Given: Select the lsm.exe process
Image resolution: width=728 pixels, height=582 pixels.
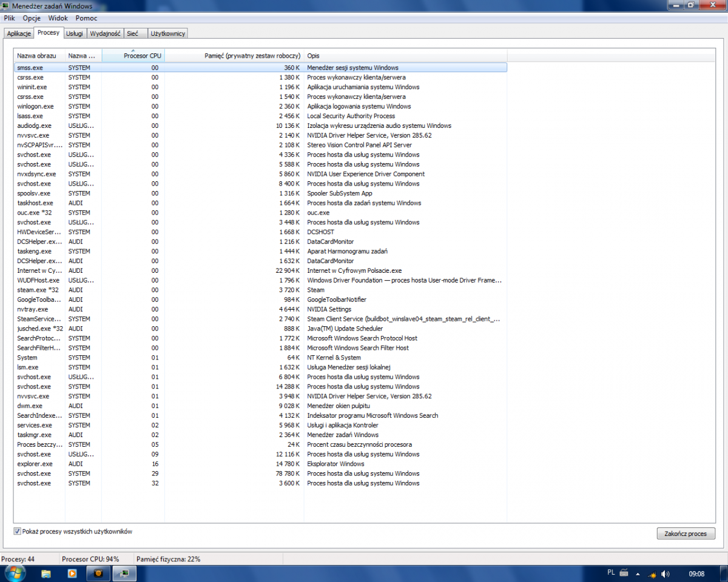Looking at the screenshot, I should pos(260,367).
